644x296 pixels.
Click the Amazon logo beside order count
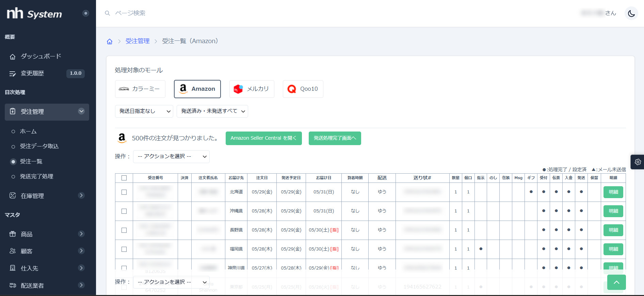point(122,138)
